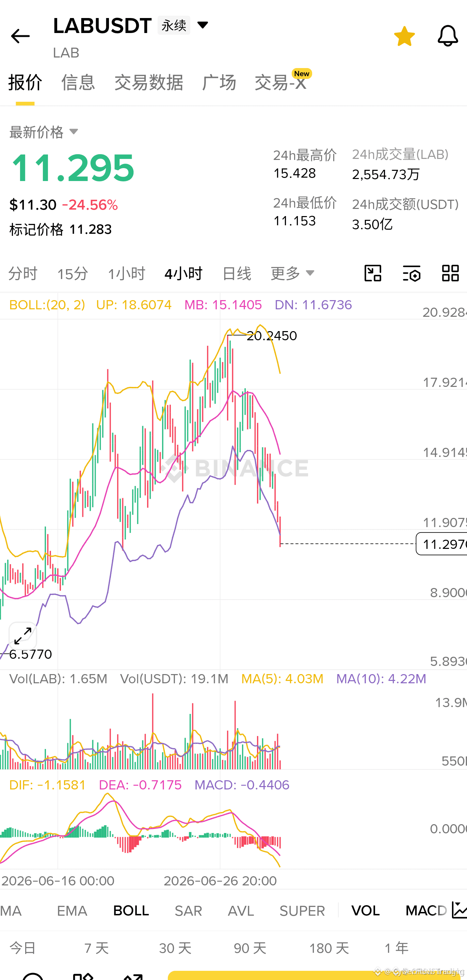This screenshot has width=467, height=980.
Task: Toggle the SUPER indicator
Action: (x=302, y=911)
